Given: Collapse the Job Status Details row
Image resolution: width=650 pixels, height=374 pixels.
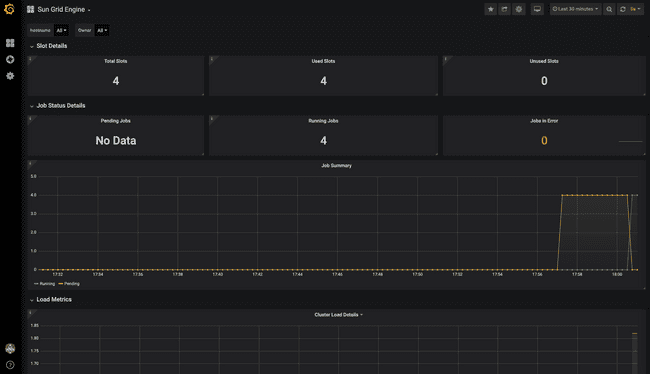Looking at the screenshot, I should click(x=58, y=106).
